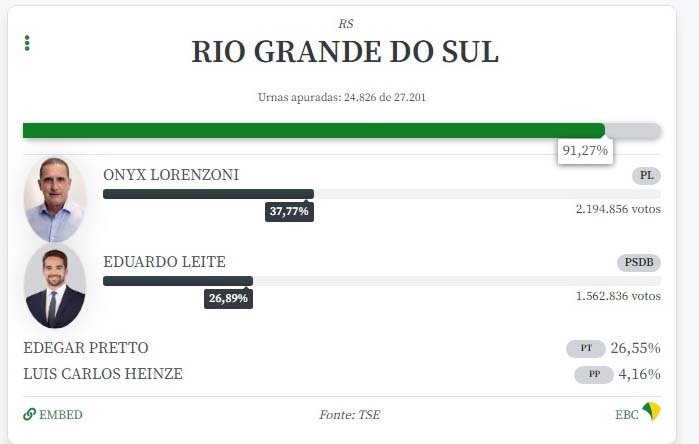Click Eduardo Leite's candidate photo
Screen dimensions: 699x444
55,286
